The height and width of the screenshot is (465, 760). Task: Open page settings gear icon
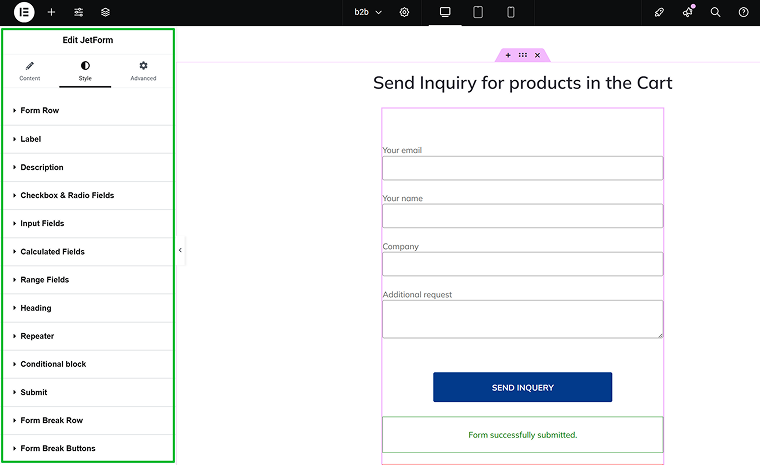[404, 12]
